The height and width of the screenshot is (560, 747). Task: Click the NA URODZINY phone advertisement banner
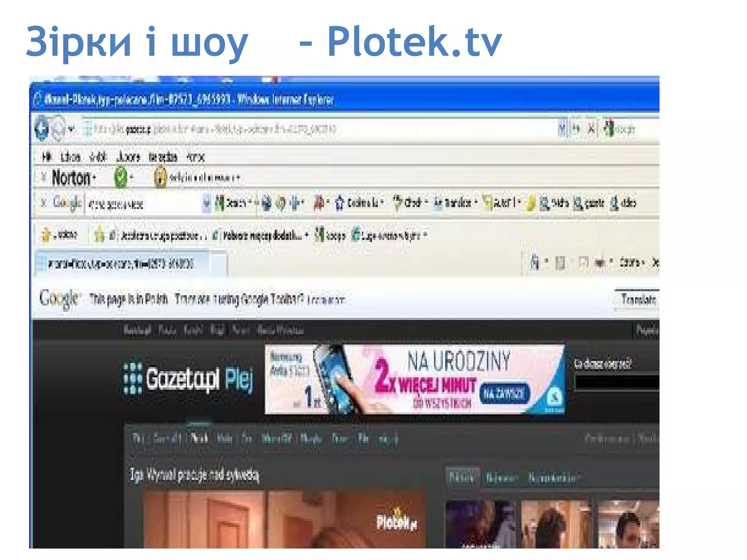[x=415, y=379]
